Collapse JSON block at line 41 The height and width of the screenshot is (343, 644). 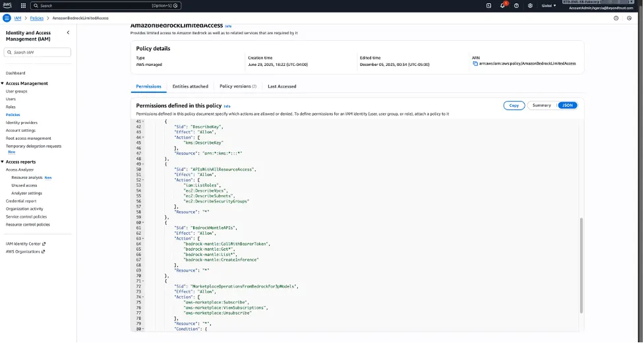[143, 121]
